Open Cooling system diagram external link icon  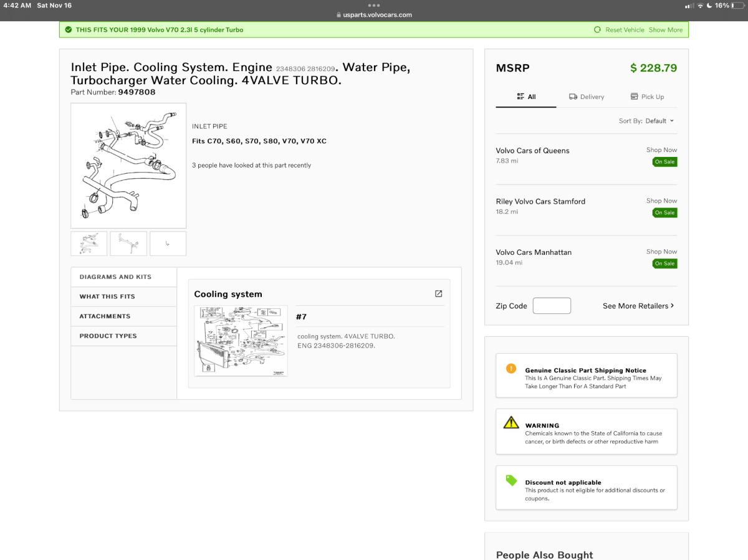pyautogui.click(x=438, y=294)
